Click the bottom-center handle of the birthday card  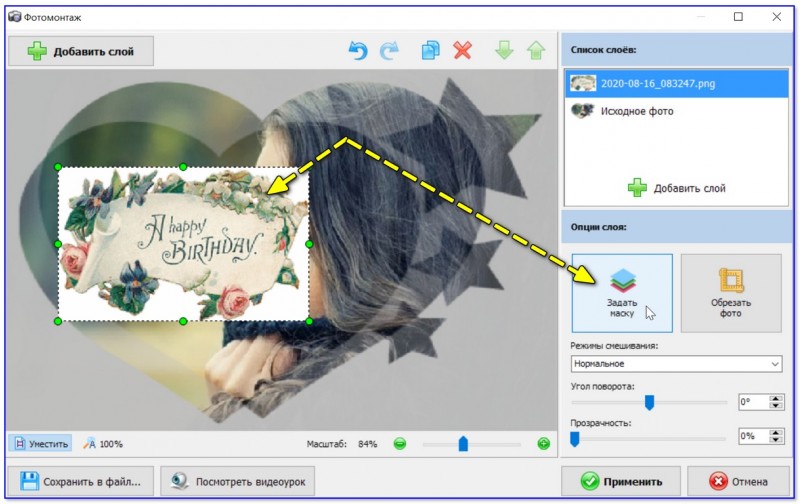coord(183,321)
